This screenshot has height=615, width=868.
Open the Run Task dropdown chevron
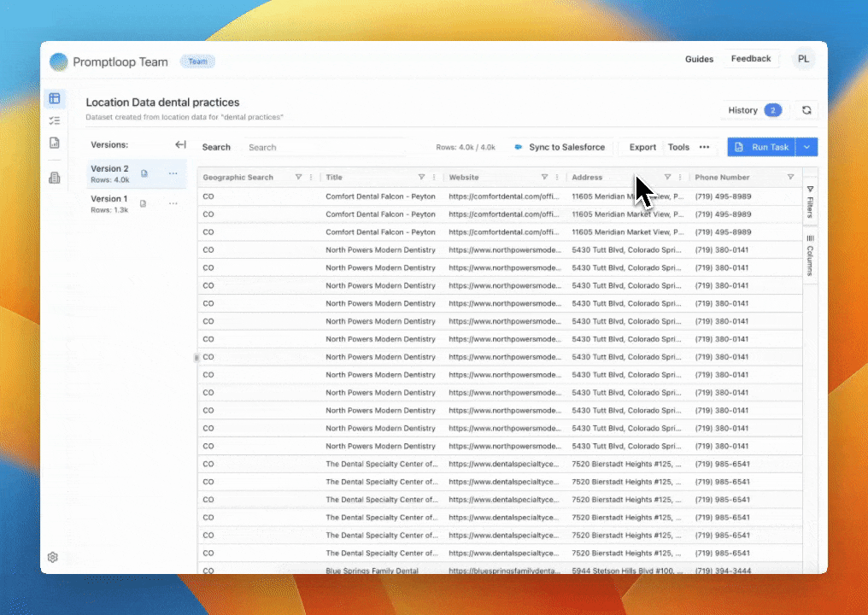[x=806, y=147]
